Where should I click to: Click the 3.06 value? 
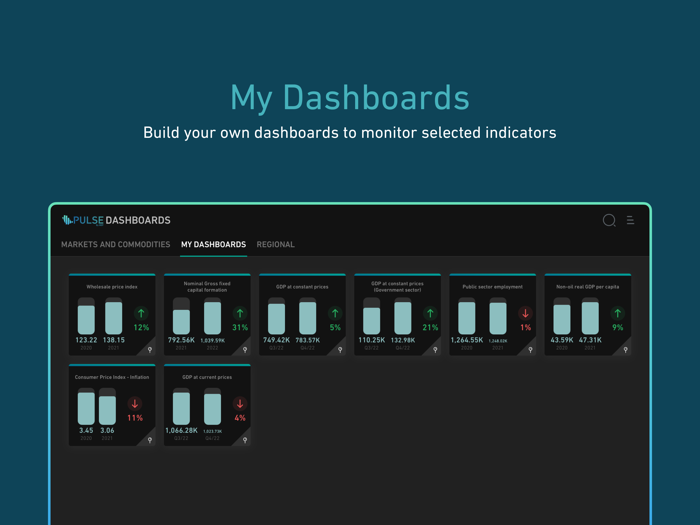[107, 430]
